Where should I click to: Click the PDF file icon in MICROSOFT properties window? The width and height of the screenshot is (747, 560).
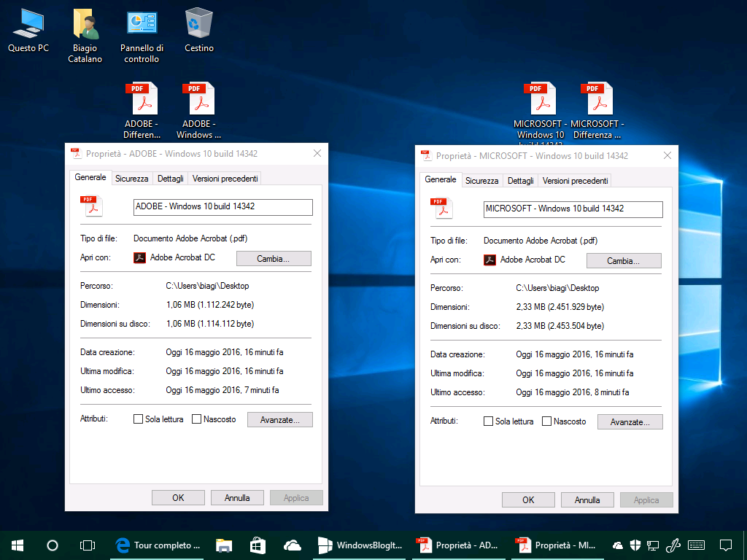tap(441, 209)
